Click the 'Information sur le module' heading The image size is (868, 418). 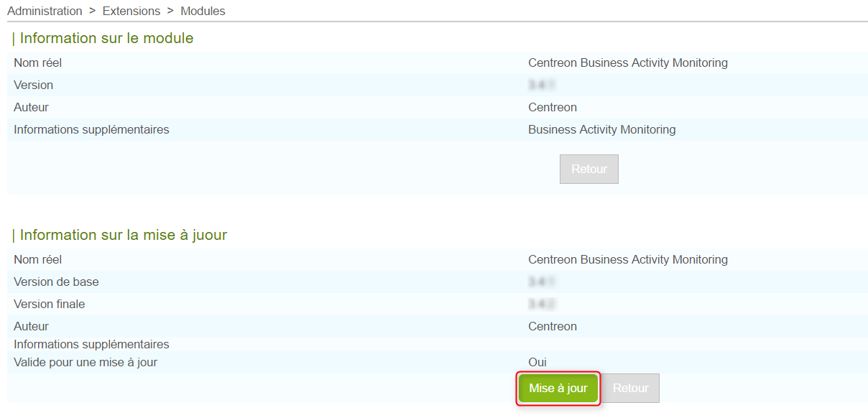click(x=106, y=38)
